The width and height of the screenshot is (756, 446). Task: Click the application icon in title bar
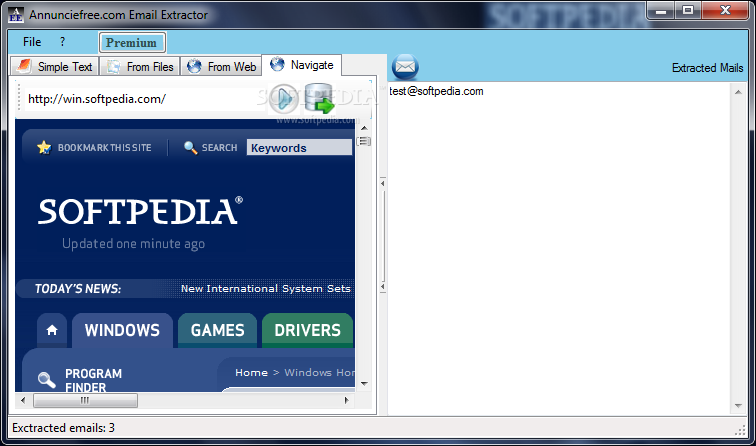click(x=16, y=15)
